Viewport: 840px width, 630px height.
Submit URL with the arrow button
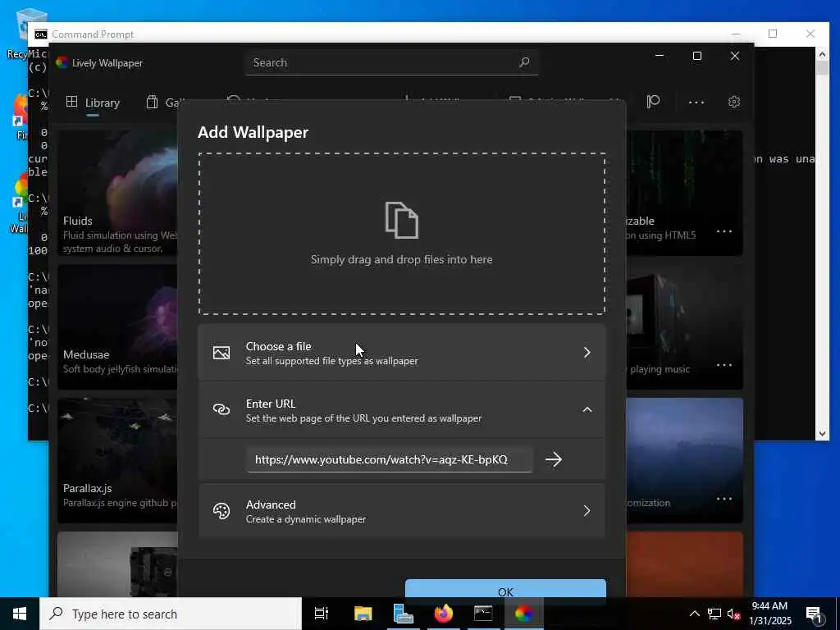pos(554,459)
